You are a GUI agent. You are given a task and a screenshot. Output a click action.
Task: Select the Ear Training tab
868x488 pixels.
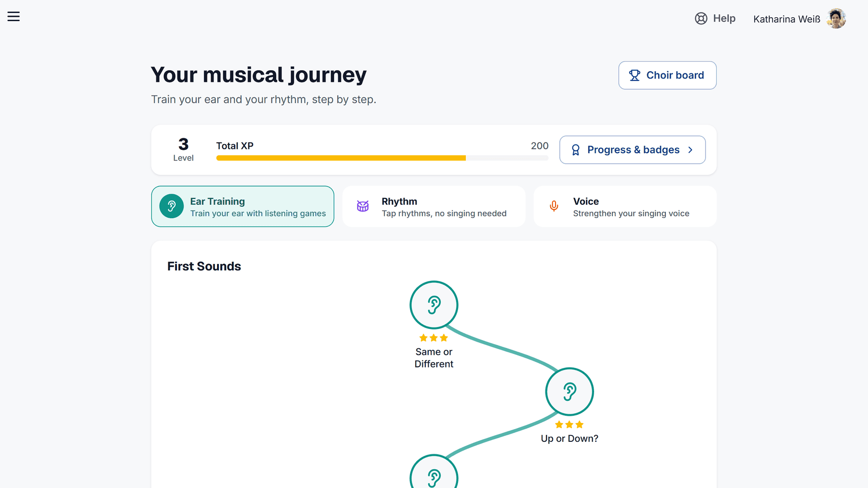point(243,206)
